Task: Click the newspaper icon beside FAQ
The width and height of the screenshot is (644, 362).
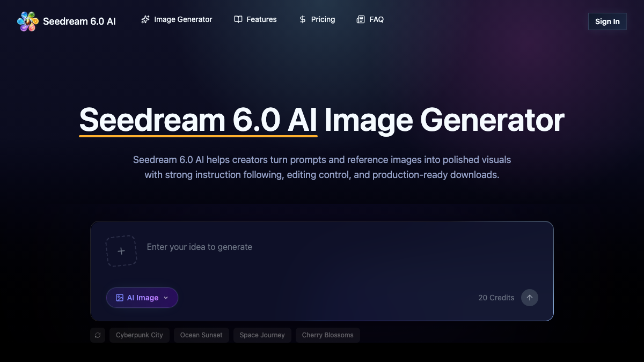Action: tap(361, 19)
